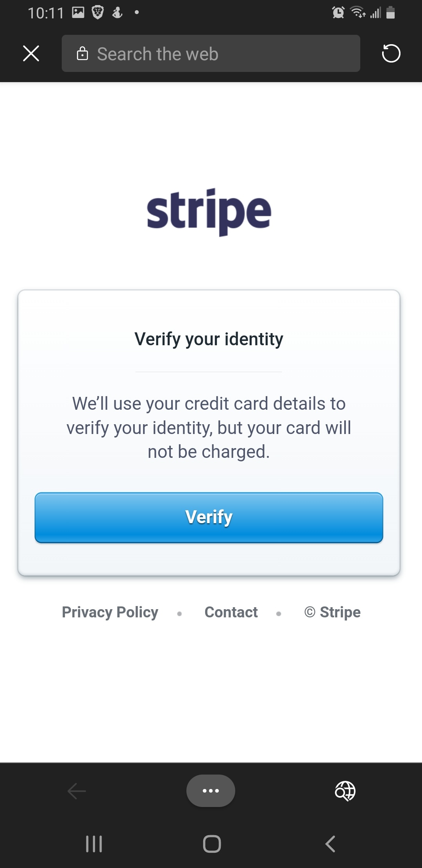Click the © Stripe footer link
422x868 pixels.
[333, 612]
